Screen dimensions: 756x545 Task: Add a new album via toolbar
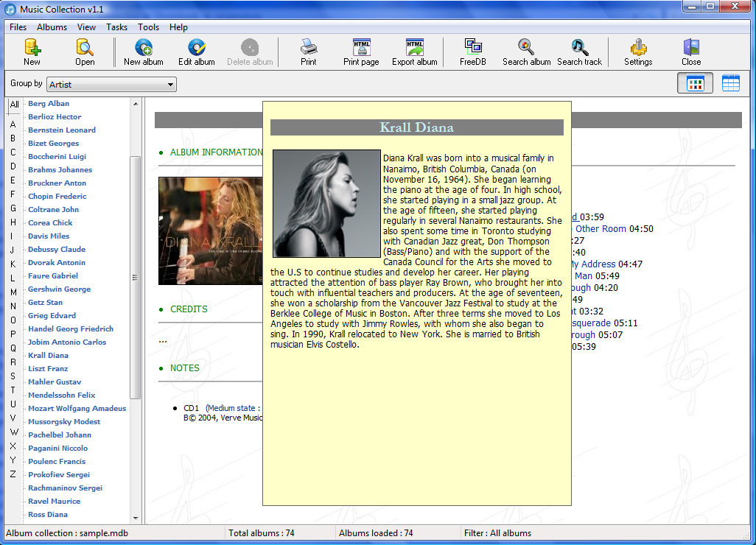[143, 52]
